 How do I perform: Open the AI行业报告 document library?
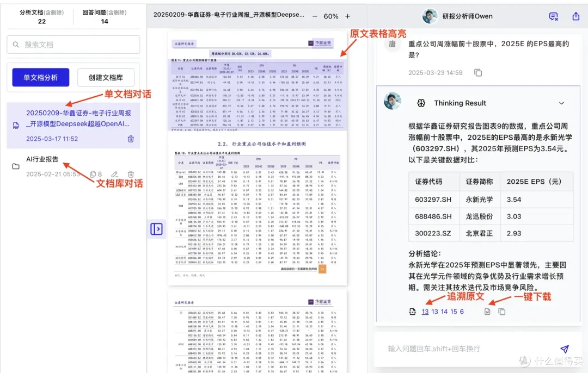73,166
